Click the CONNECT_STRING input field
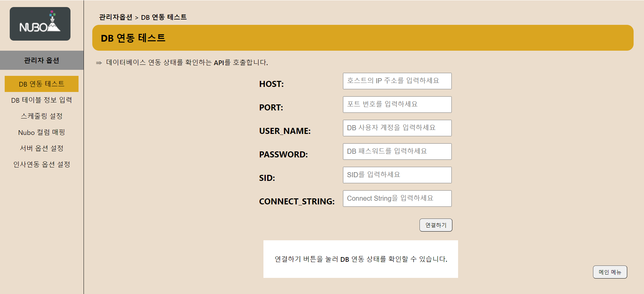644x294 pixels. [x=397, y=198]
